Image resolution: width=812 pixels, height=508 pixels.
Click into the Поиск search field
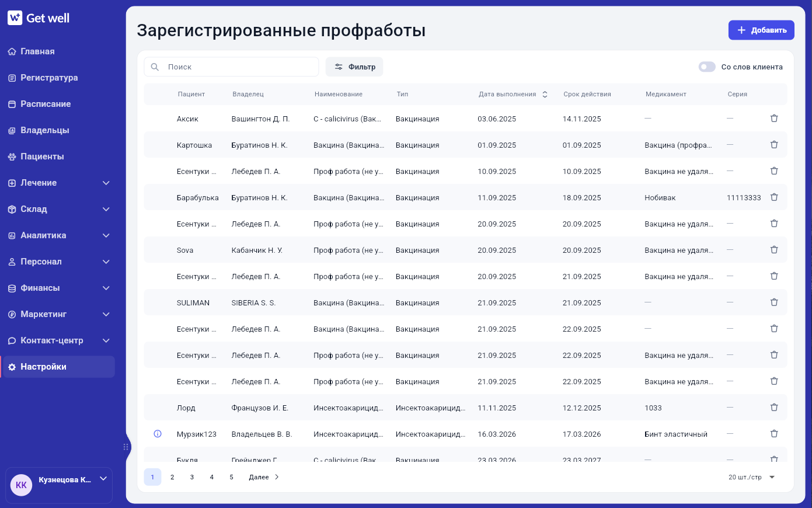[231, 67]
